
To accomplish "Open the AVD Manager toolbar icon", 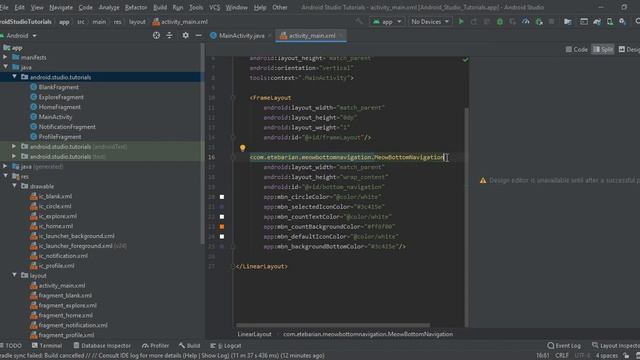I will pos(610,22).
